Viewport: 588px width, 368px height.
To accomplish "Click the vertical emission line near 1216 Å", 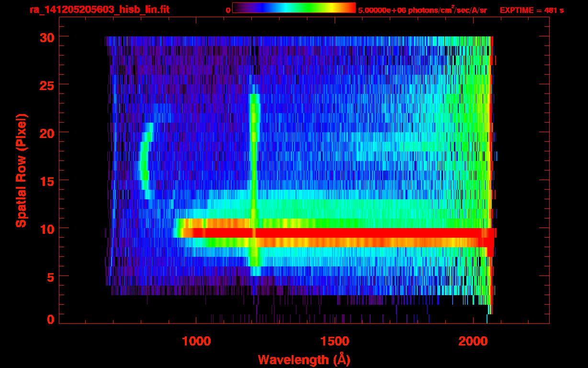I will pyautogui.click(x=254, y=180).
